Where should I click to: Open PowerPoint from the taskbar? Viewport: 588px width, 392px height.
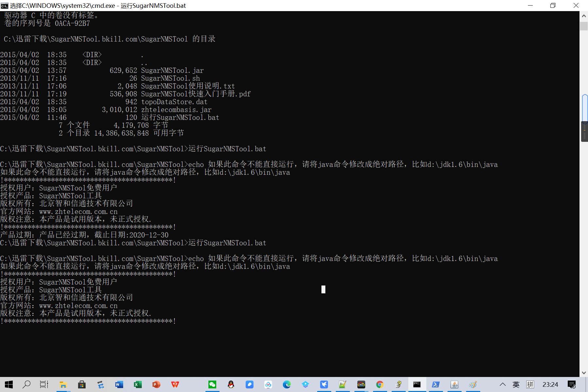[x=156, y=384]
